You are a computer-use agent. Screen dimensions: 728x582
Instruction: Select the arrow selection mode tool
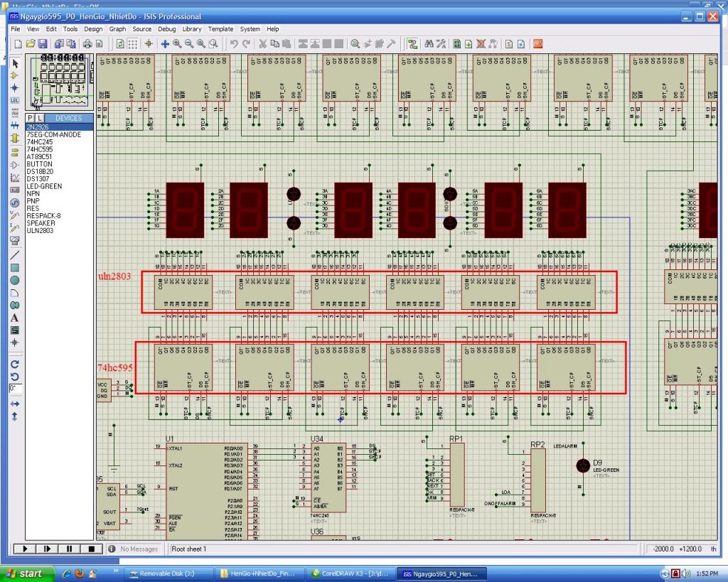click(x=14, y=63)
